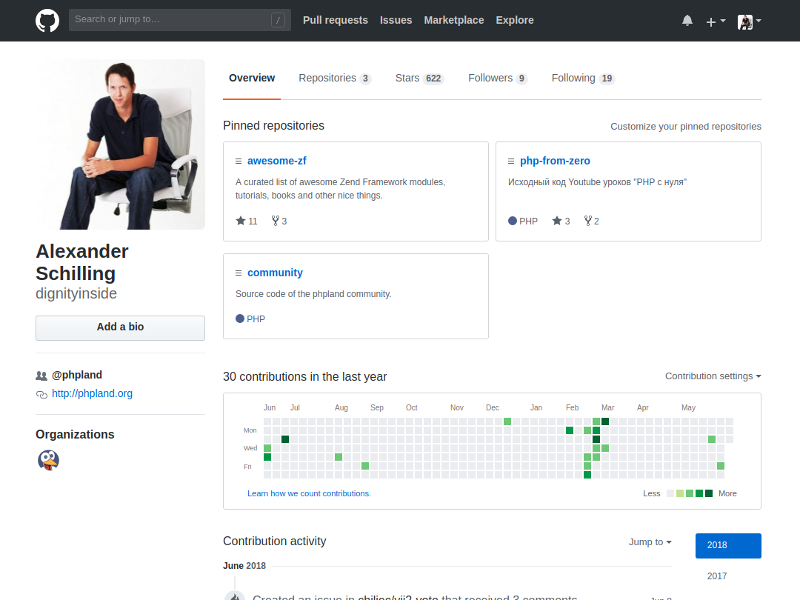Click the people icon beside @phpland
The height and width of the screenshot is (600, 800).
pyautogui.click(x=41, y=376)
